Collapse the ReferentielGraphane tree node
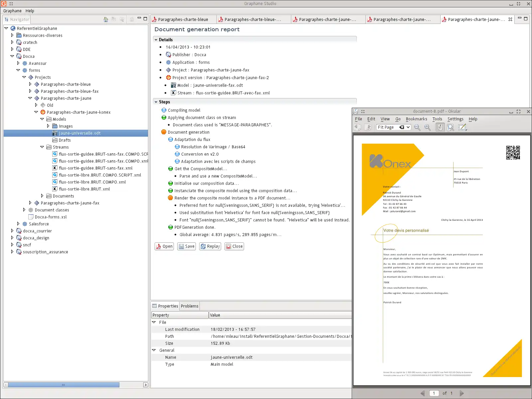This screenshot has height=399, width=532. pos(6,28)
